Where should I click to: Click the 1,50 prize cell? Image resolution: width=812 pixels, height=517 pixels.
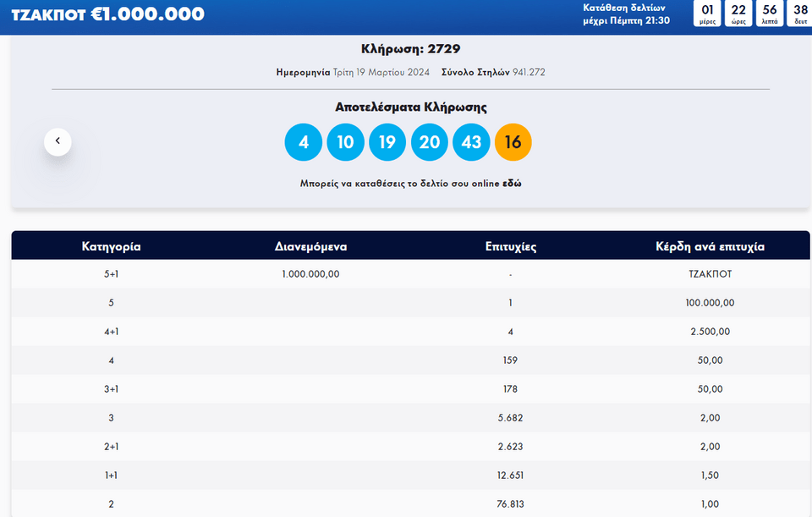tap(710, 475)
